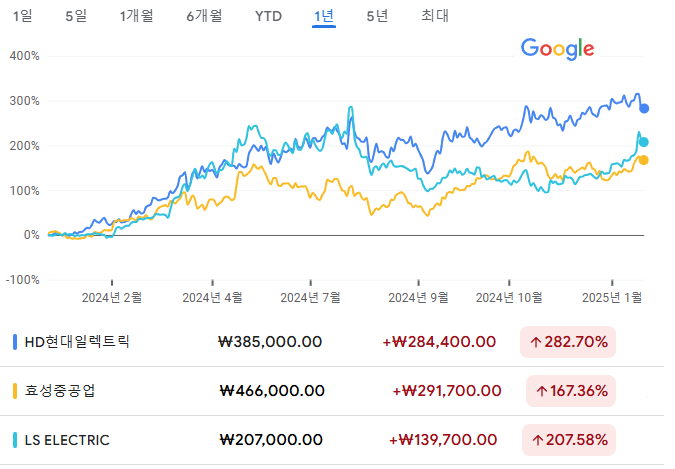Click yellow end dot of 효성중공업 line
Image resolution: width=675 pixels, height=469 pixels.
(x=644, y=160)
